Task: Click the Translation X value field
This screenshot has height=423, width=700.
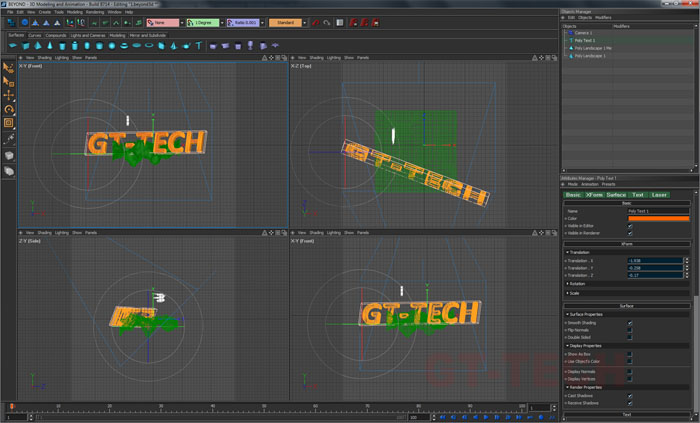Action: click(655, 261)
